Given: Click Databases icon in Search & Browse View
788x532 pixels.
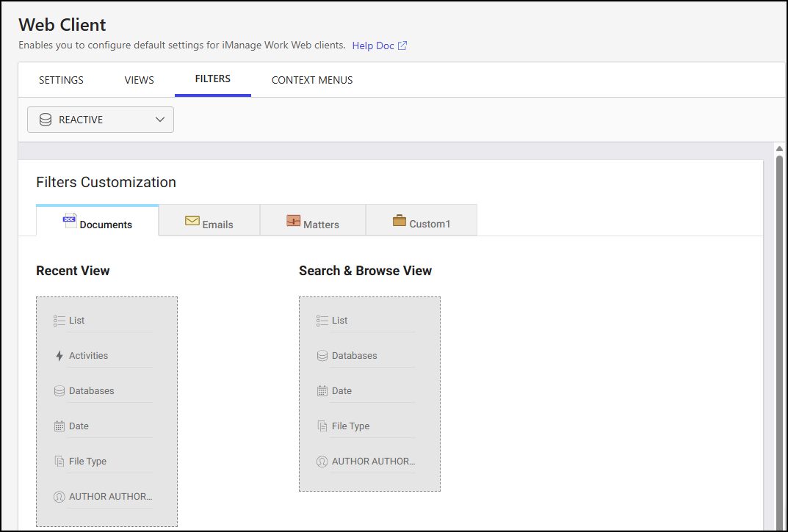Looking at the screenshot, I should 322,356.
